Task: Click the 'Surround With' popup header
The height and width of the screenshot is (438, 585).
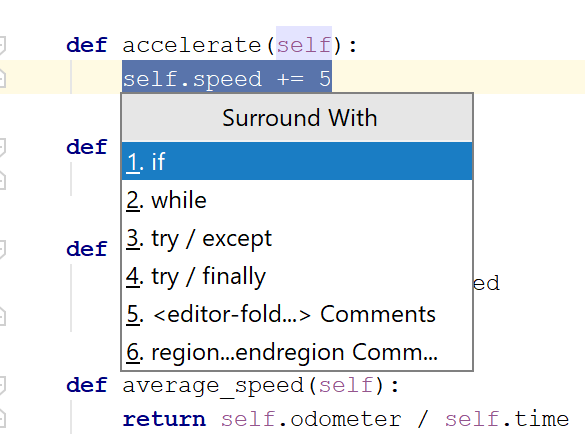Action: pos(297,118)
